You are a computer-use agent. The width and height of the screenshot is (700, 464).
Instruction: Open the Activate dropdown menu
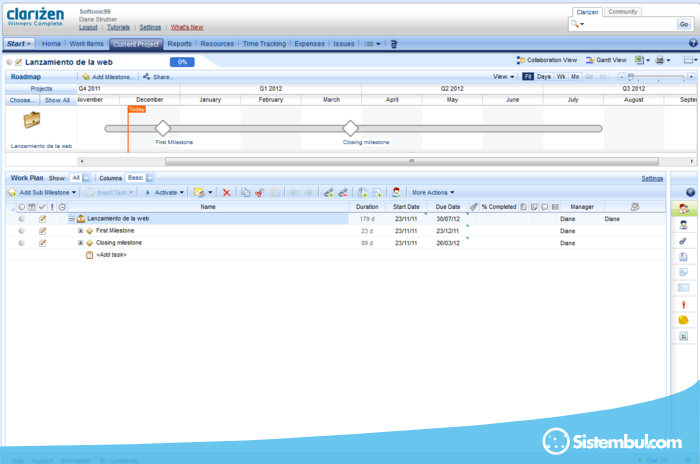click(x=165, y=192)
